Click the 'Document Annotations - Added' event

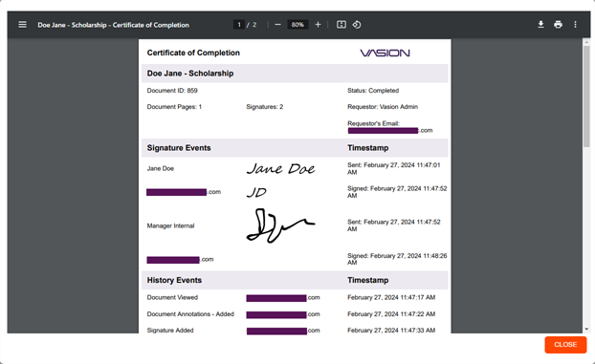190,314
